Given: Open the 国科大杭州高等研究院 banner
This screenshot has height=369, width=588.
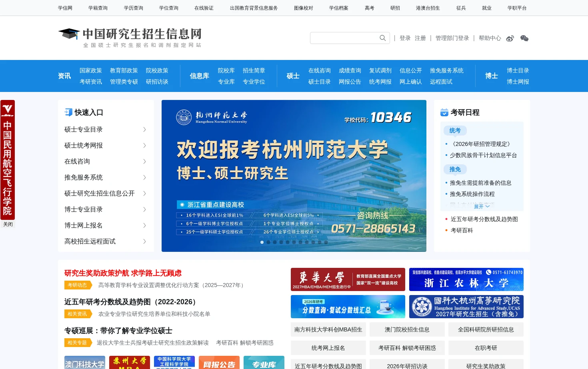Looking at the screenshot, I should tap(466, 307).
